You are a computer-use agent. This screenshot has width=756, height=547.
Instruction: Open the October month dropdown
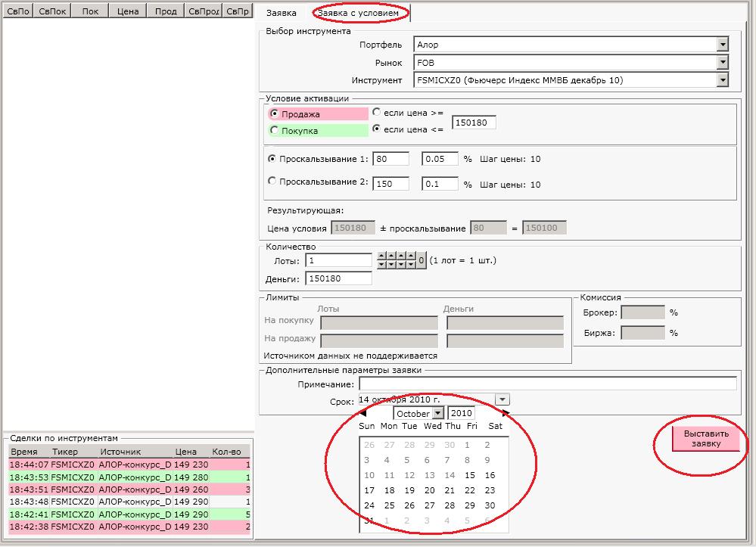[x=437, y=414]
